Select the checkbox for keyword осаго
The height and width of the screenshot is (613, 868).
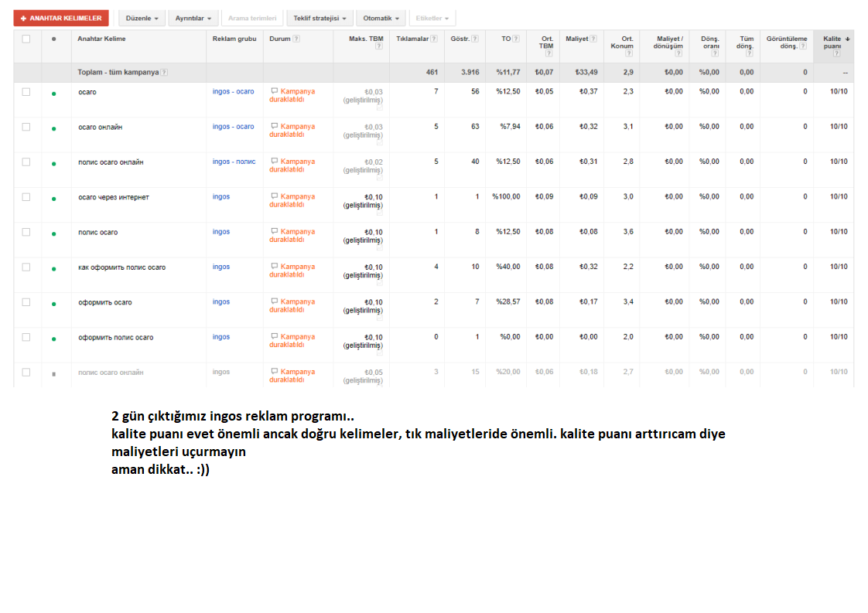[x=26, y=92]
